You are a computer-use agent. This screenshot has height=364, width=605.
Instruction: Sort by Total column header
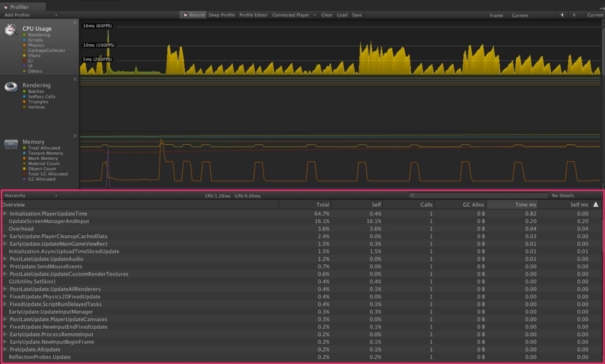305,204
